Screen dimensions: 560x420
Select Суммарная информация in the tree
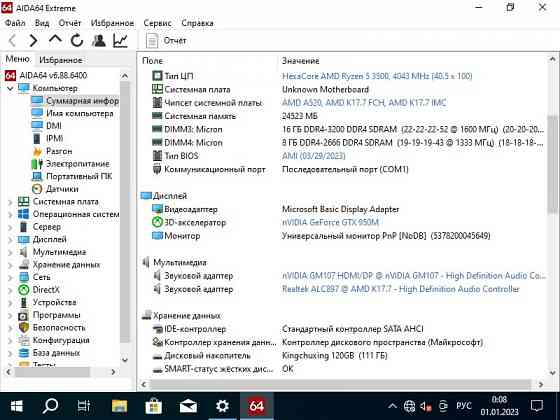tap(82, 101)
